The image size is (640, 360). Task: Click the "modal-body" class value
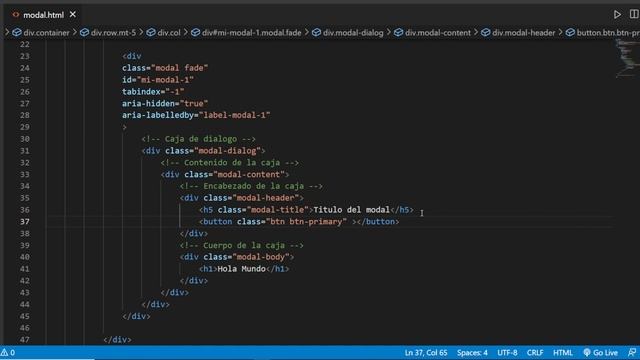[x=261, y=258]
